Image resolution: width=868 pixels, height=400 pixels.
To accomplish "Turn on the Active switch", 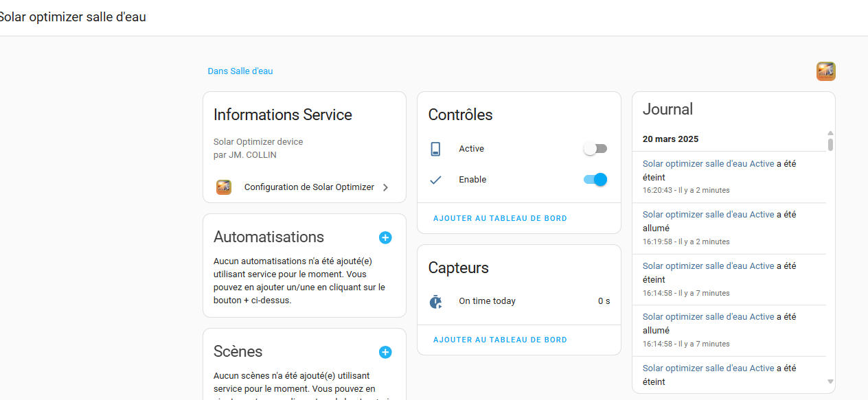I will [595, 149].
